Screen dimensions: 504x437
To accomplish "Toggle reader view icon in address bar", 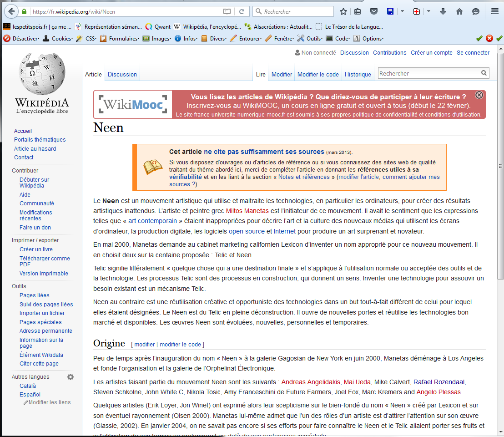I will coord(227,11).
